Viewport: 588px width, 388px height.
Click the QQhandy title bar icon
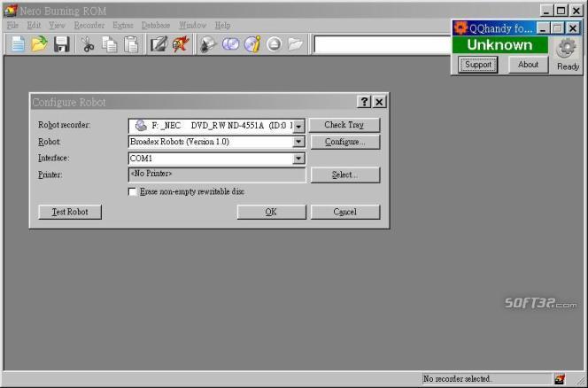tap(460, 28)
